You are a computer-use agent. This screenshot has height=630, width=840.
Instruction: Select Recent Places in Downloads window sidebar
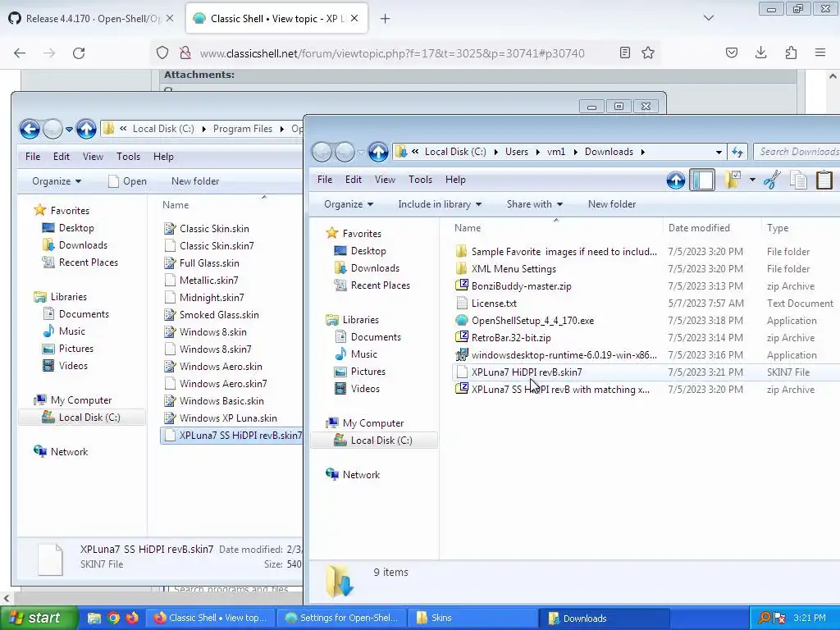381,285
